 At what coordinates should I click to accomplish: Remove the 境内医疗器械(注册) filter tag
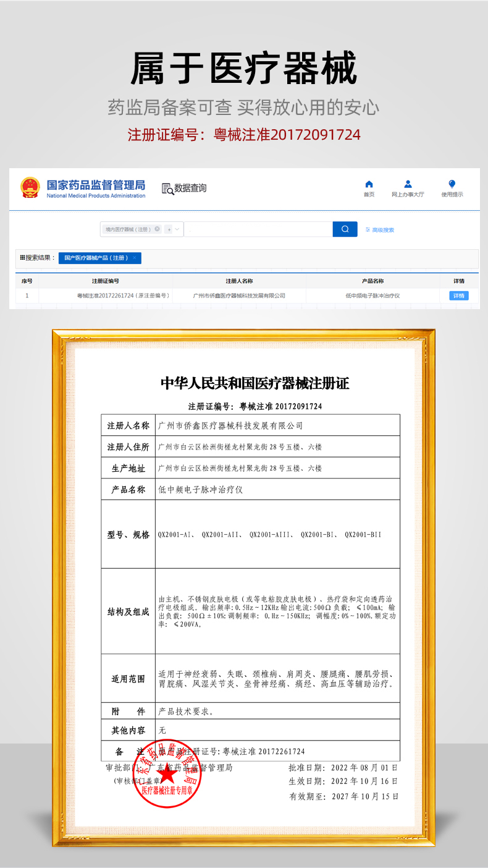158,229
